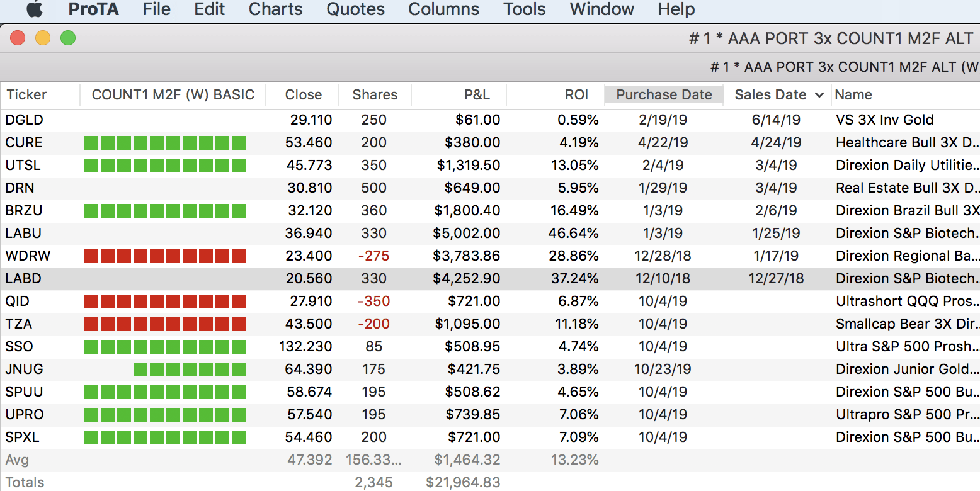This screenshot has width=980, height=491.
Task: Click the Sales Date sort arrow
Action: [x=819, y=95]
